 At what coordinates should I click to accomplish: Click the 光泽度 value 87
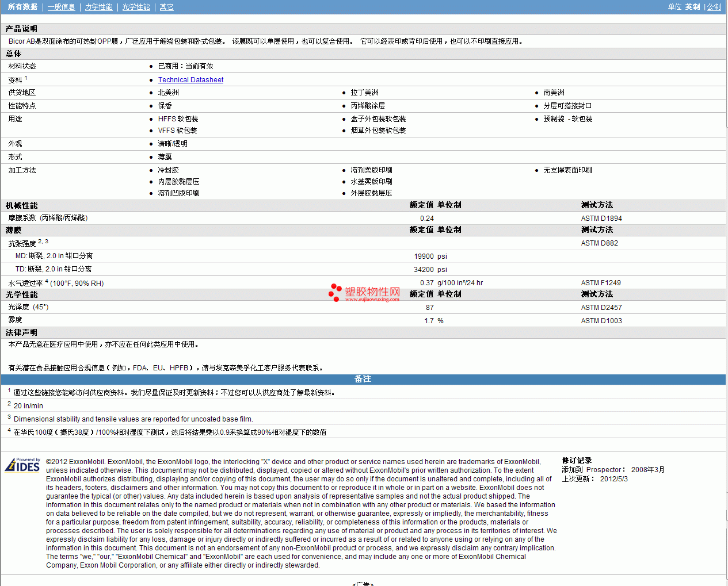(430, 308)
